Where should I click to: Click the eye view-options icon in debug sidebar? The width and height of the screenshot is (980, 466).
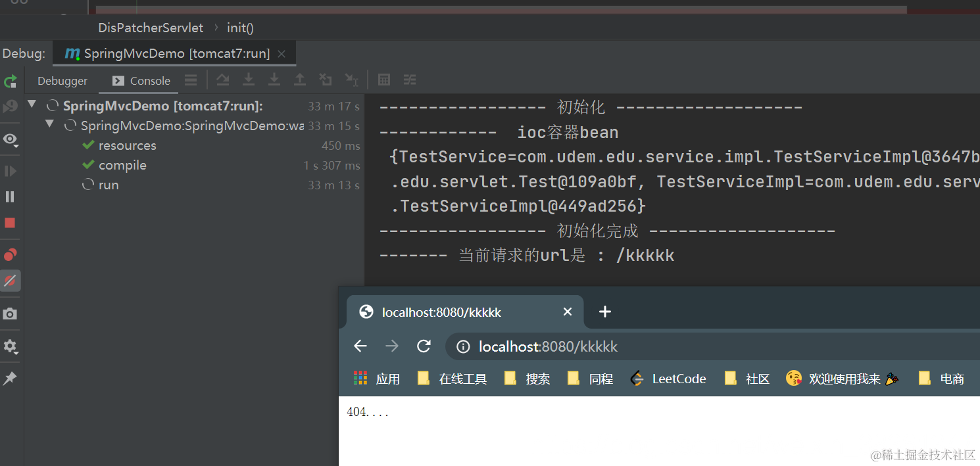click(10, 139)
